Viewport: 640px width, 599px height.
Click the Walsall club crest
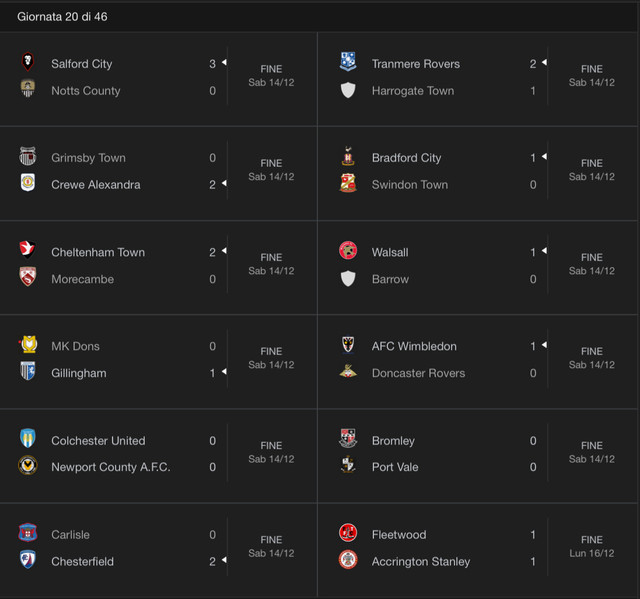point(348,250)
